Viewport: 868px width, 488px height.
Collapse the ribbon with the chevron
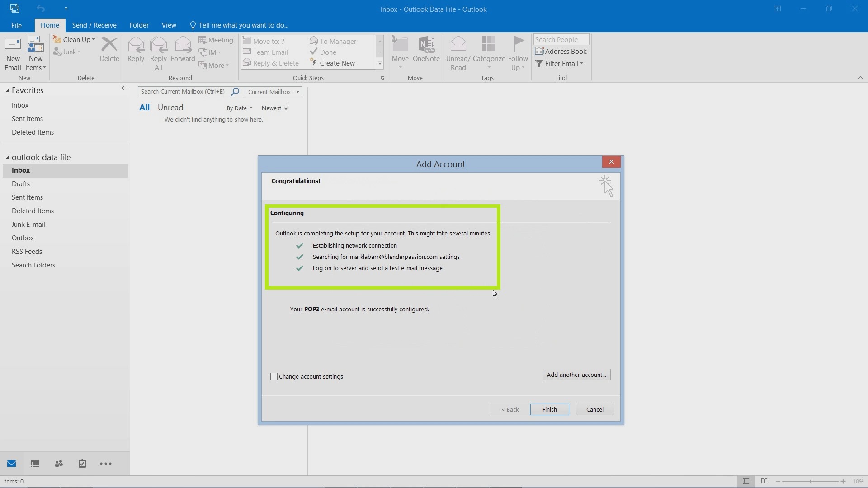point(860,78)
